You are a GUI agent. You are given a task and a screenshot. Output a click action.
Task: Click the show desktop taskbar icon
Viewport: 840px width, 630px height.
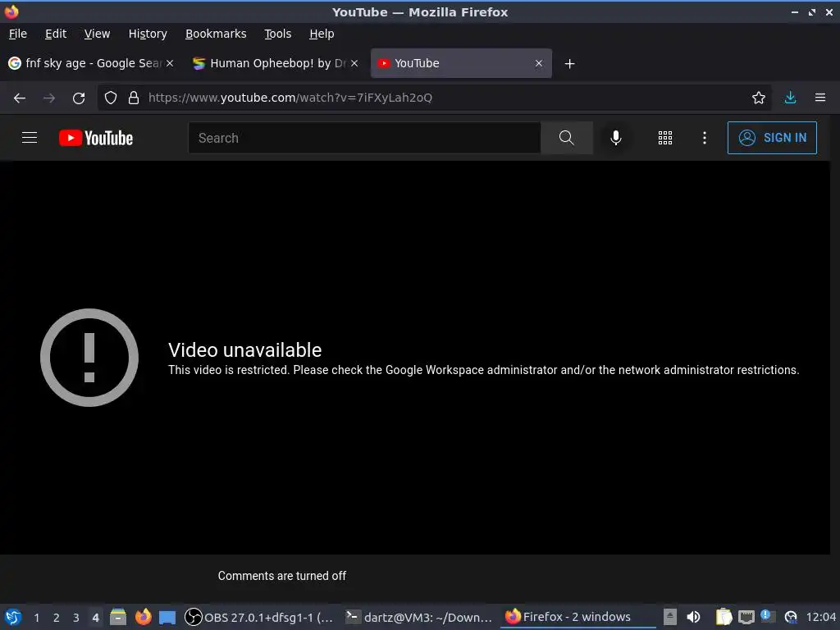pos(167,617)
